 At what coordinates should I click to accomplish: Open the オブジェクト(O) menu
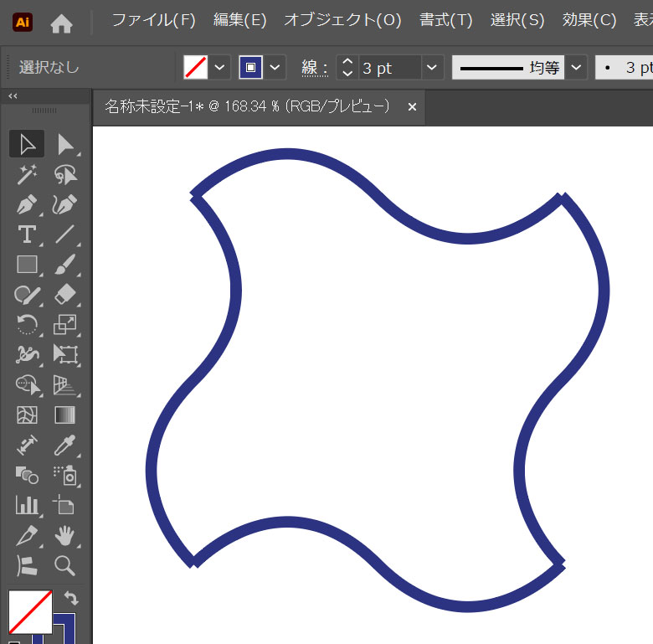(x=342, y=20)
